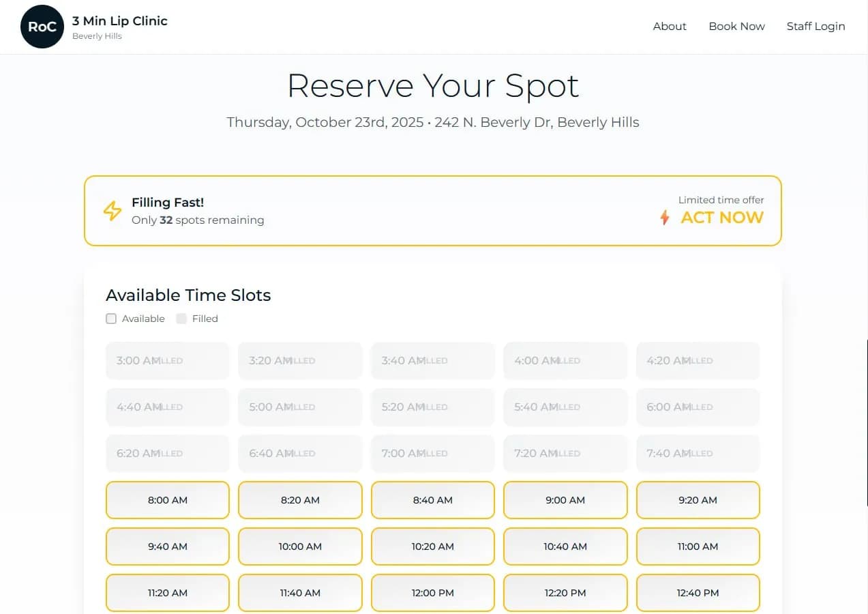Click the yellow Filling Fast lightning icon

coord(113,211)
